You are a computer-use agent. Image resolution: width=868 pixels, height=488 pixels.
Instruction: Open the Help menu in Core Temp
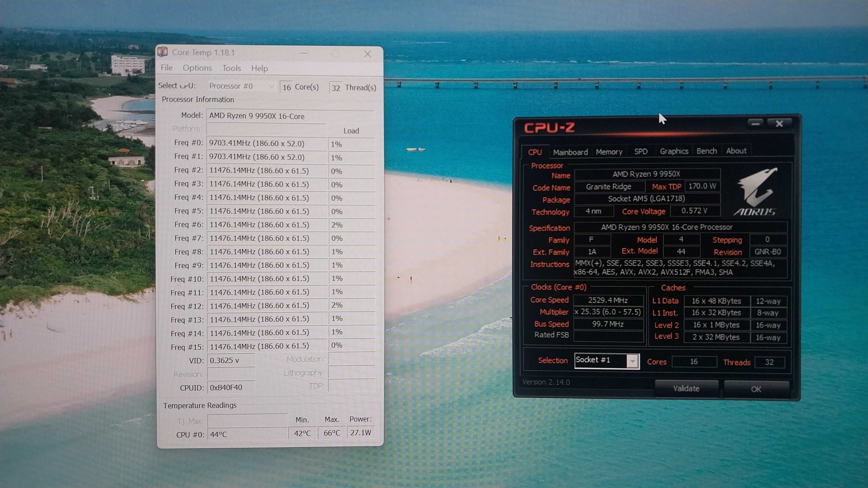click(260, 68)
